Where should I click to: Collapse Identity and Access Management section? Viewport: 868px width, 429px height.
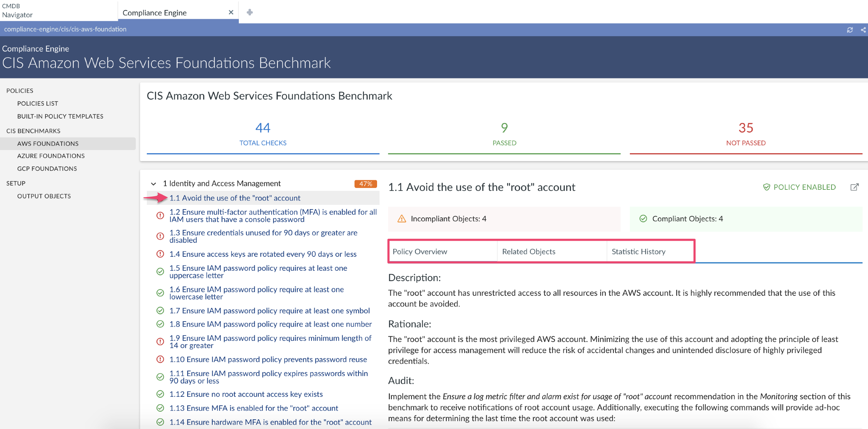click(154, 184)
